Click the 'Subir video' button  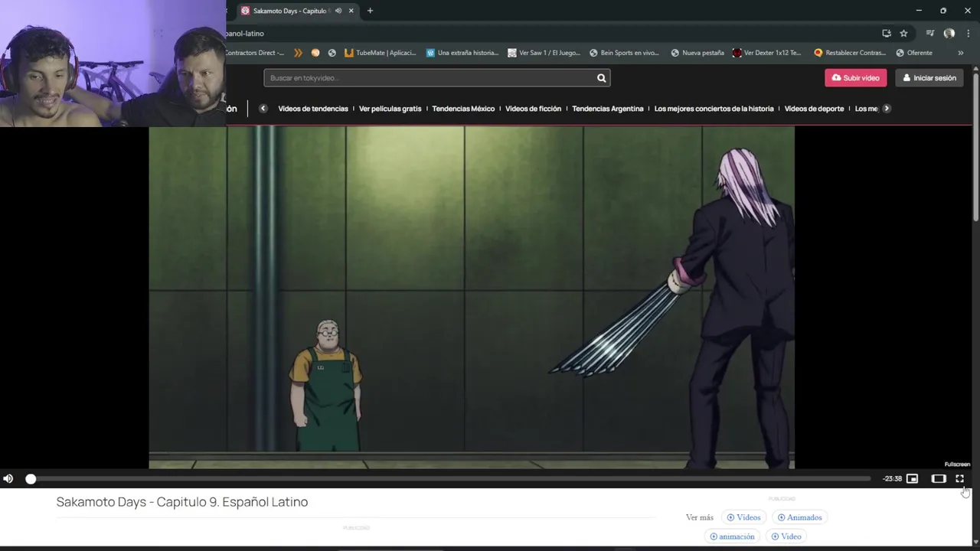pos(855,78)
